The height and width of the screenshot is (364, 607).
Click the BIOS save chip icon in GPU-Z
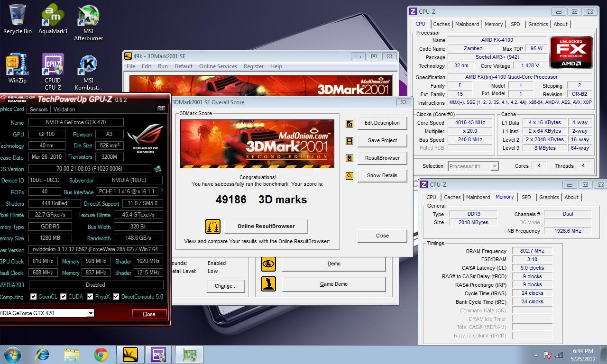pyautogui.click(x=157, y=169)
